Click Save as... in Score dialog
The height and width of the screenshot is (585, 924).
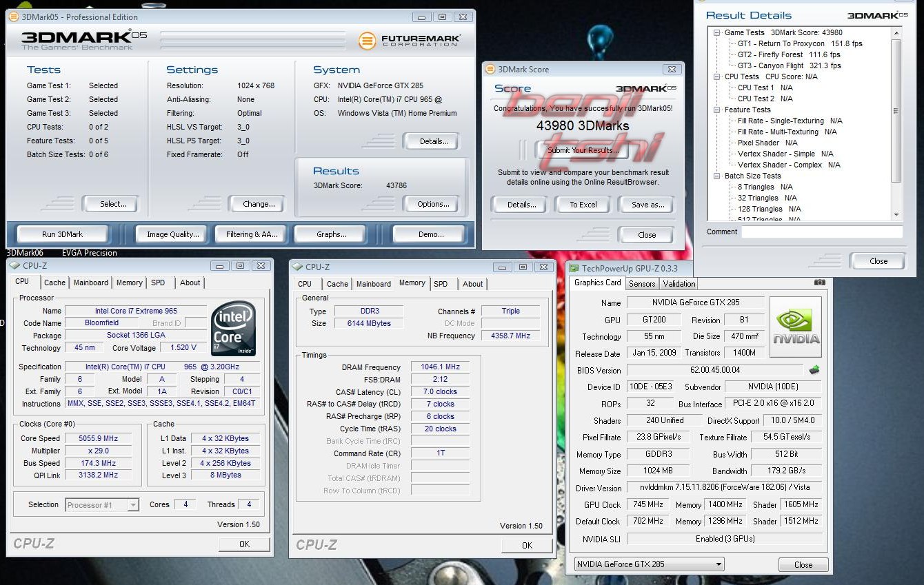pyautogui.click(x=648, y=205)
